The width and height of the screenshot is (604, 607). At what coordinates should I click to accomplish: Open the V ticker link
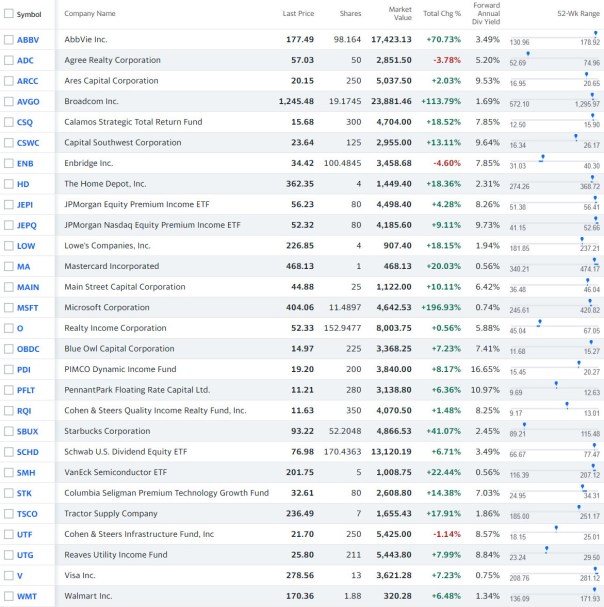point(19,576)
